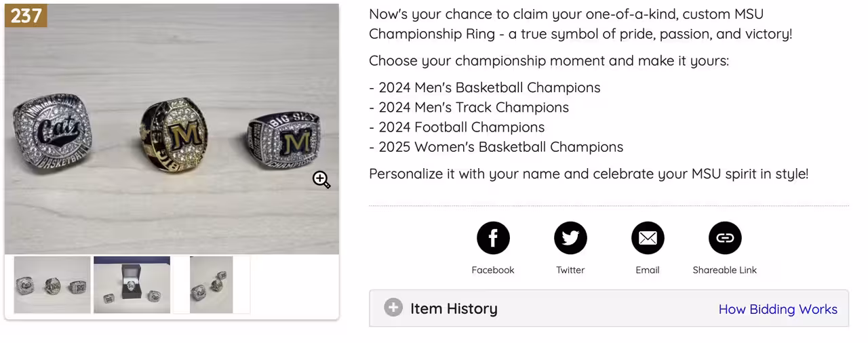
Task: Open the Email envelope share icon
Action: point(648,238)
